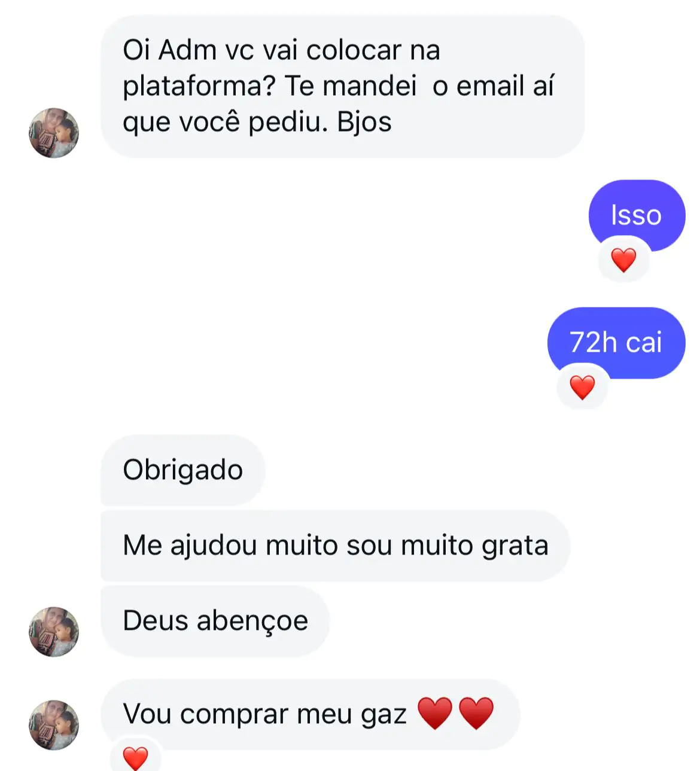Select the "Isso" sent message bubble
The height and width of the screenshot is (771, 700).
pos(637,215)
